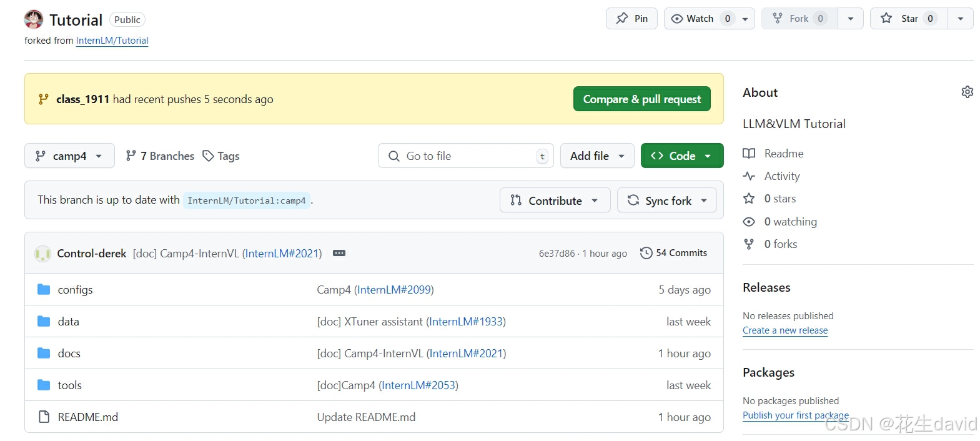Viewport: 980px width, 441px height.
Task: View the 54 Commits history
Action: [x=674, y=253]
